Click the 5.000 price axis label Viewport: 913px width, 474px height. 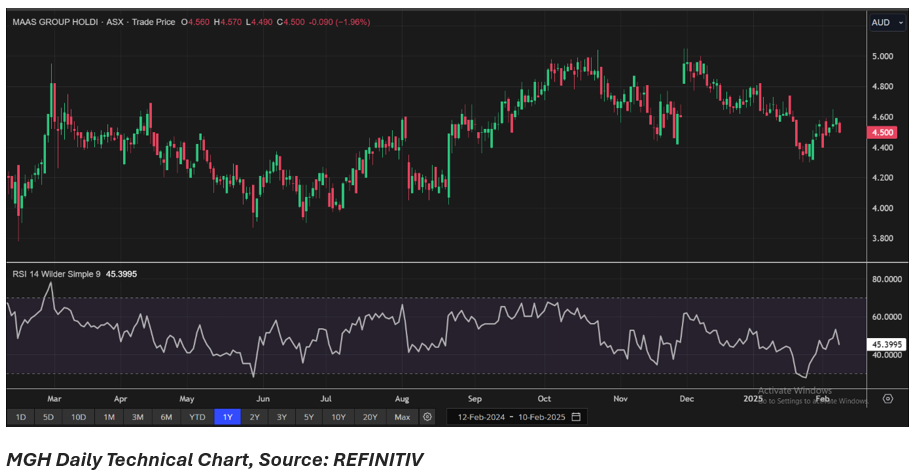[883, 56]
